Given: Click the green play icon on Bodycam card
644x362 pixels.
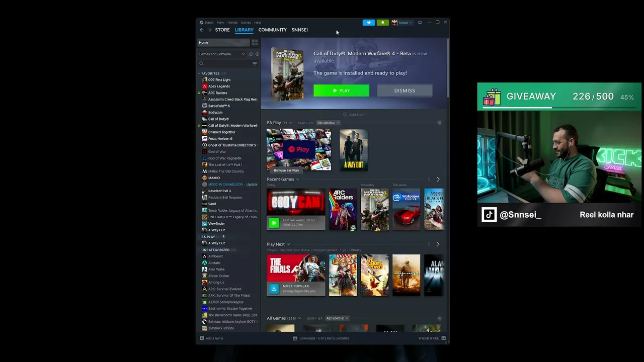Looking at the screenshot, I should click(x=274, y=222).
